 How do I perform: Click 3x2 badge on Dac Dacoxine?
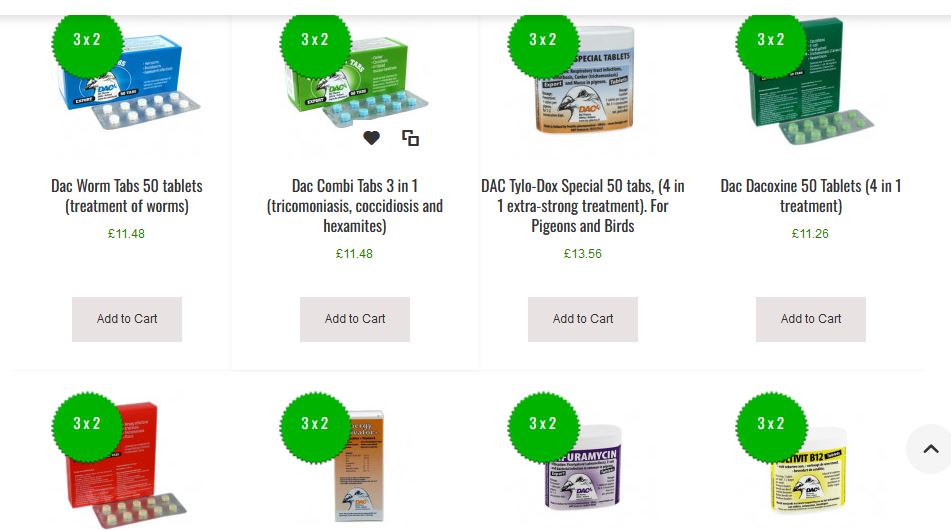pyautogui.click(x=771, y=39)
